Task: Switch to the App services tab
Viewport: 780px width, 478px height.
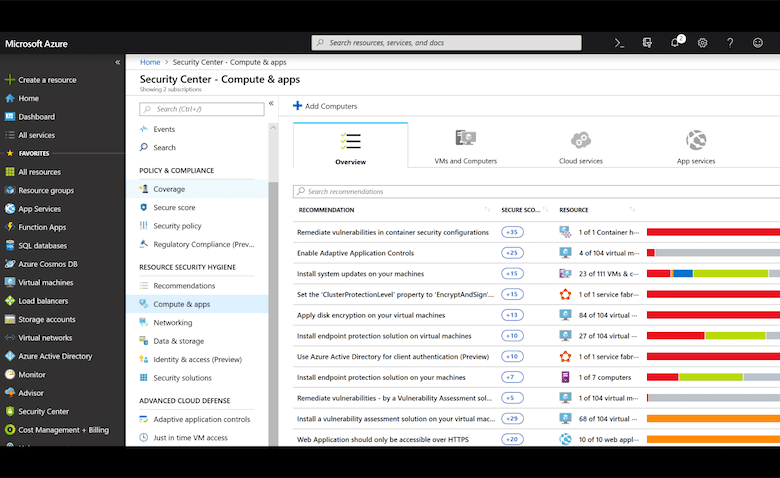Action: click(696, 145)
